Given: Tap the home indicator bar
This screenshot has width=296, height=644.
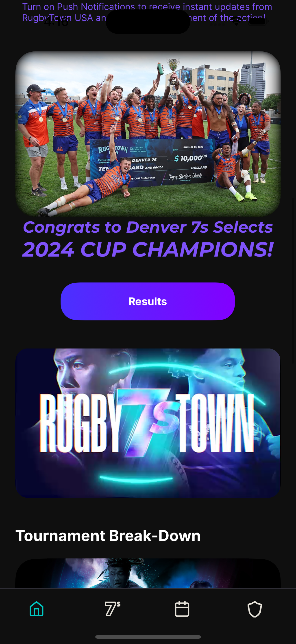Looking at the screenshot, I should pos(148,637).
